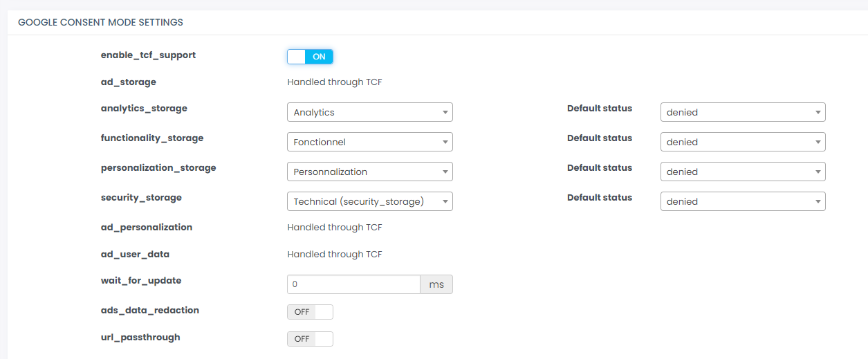Open functionality_storage default status dropdown
Viewport: 868px width, 359px height.
point(743,142)
